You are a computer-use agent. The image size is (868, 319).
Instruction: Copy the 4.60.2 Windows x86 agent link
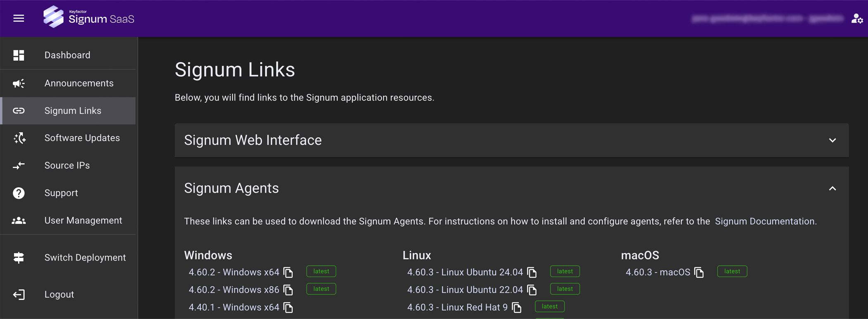click(289, 290)
